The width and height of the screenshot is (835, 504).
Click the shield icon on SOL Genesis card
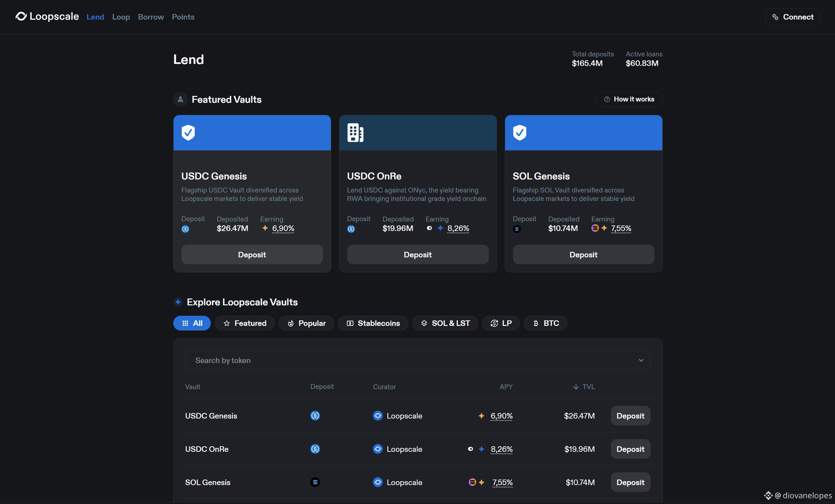click(x=519, y=132)
